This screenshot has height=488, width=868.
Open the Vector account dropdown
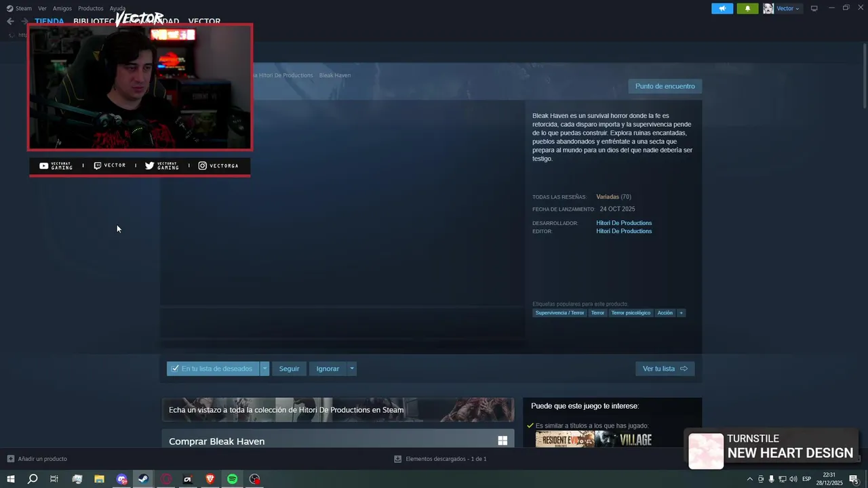(788, 8)
